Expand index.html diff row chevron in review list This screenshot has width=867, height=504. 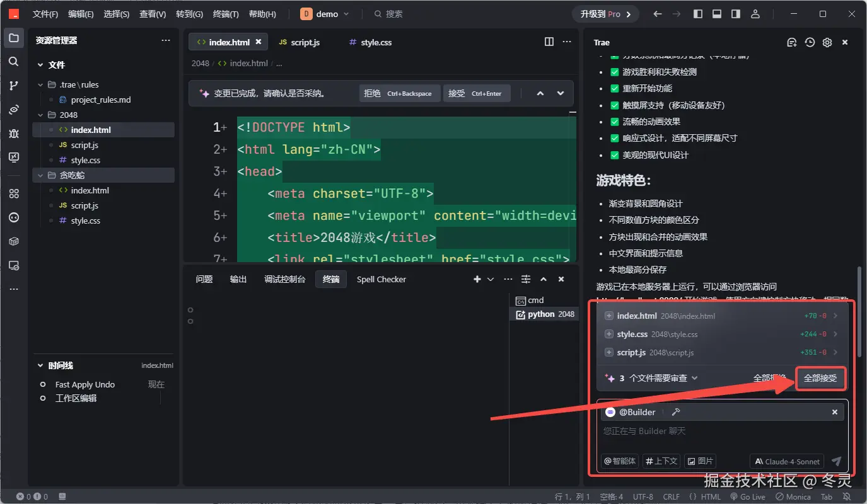coord(835,316)
